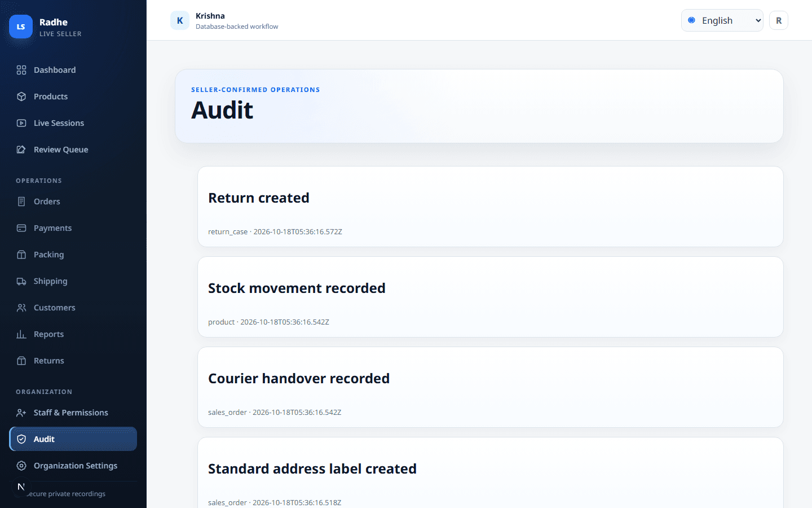The height and width of the screenshot is (508, 812).
Task: Click the ORGANIZATION section label
Action: click(x=44, y=392)
